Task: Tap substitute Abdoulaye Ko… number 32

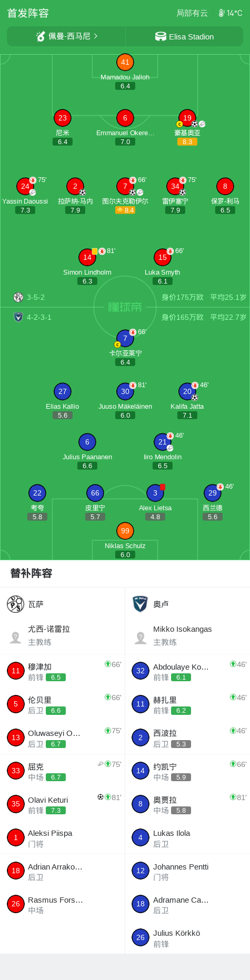Action: (x=187, y=671)
